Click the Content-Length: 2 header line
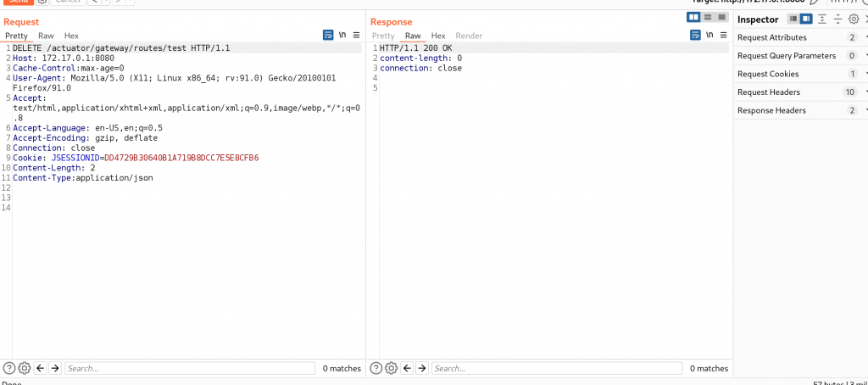868x385 pixels. [53, 168]
